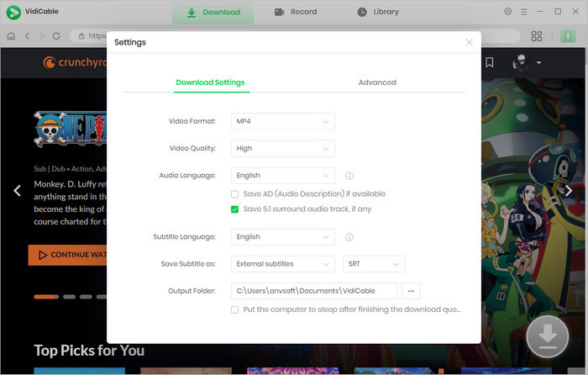Open the External subtitles dropdown

[283, 264]
